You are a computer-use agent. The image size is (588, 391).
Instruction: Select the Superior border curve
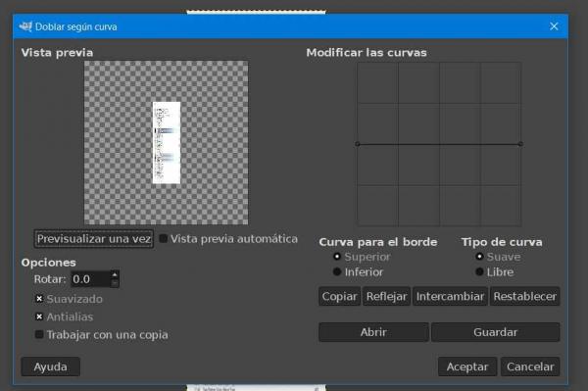point(337,257)
